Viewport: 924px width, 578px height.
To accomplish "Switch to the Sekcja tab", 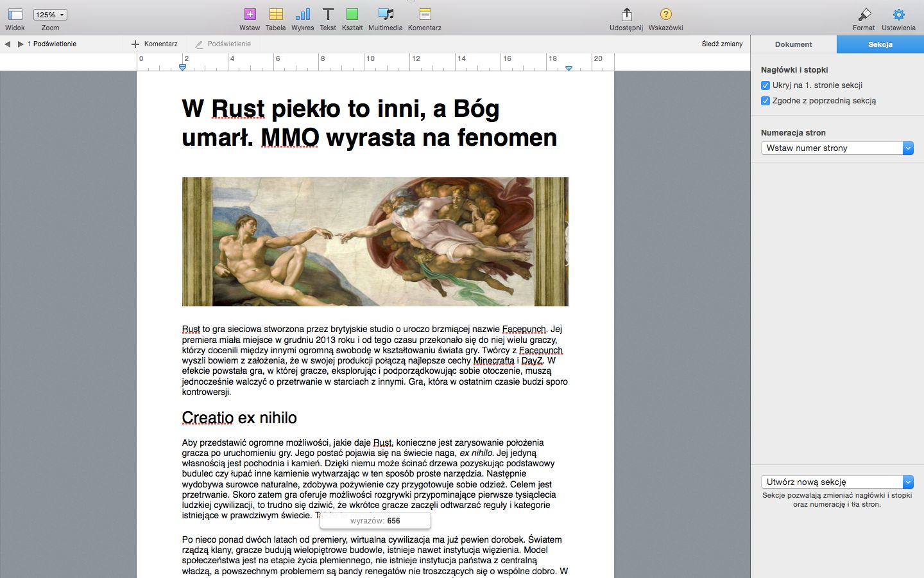I will tap(880, 44).
